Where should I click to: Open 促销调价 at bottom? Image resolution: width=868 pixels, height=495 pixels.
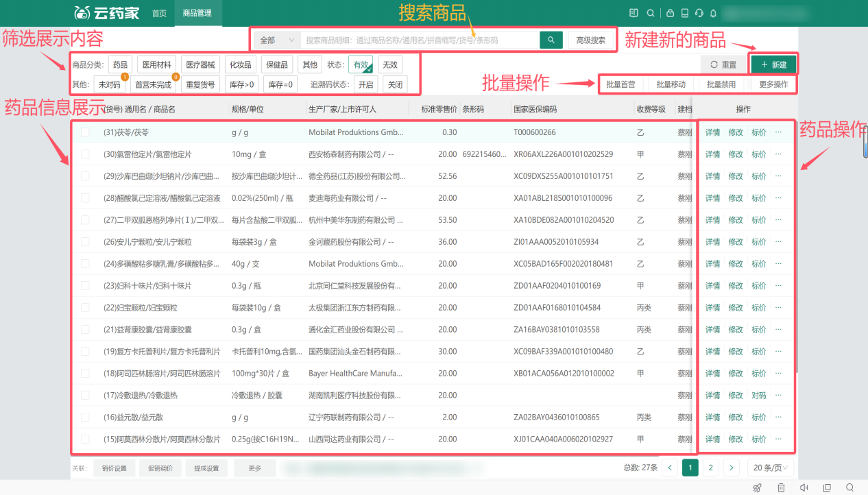pos(160,468)
